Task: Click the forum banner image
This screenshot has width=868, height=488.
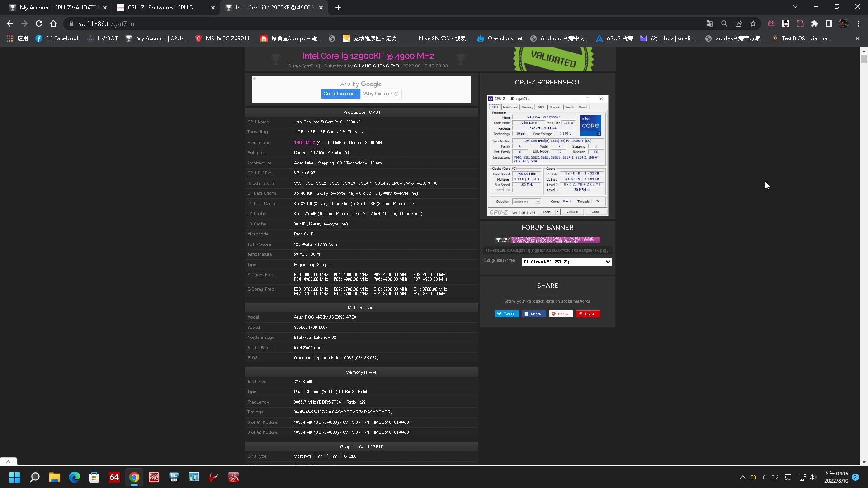Action: [x=547, y=240]
